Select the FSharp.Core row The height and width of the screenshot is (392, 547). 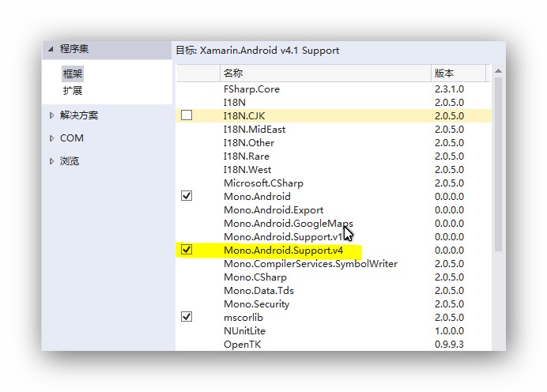point(334,89)
